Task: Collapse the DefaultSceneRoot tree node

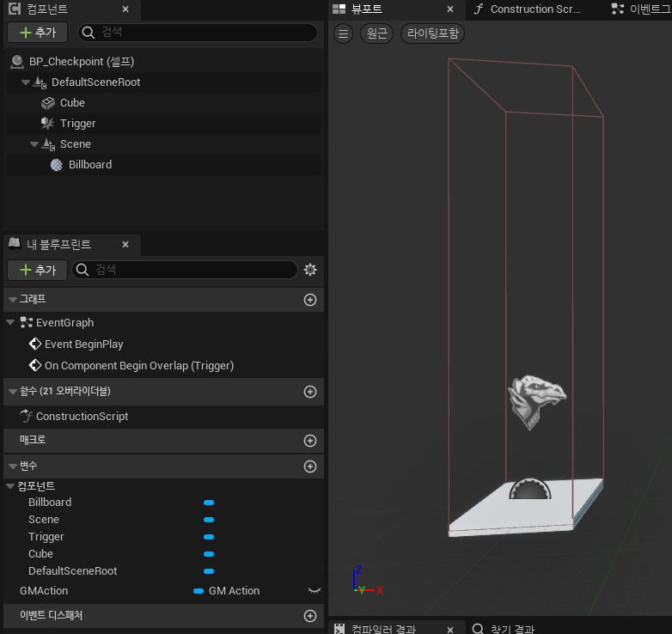Action: 25,82
